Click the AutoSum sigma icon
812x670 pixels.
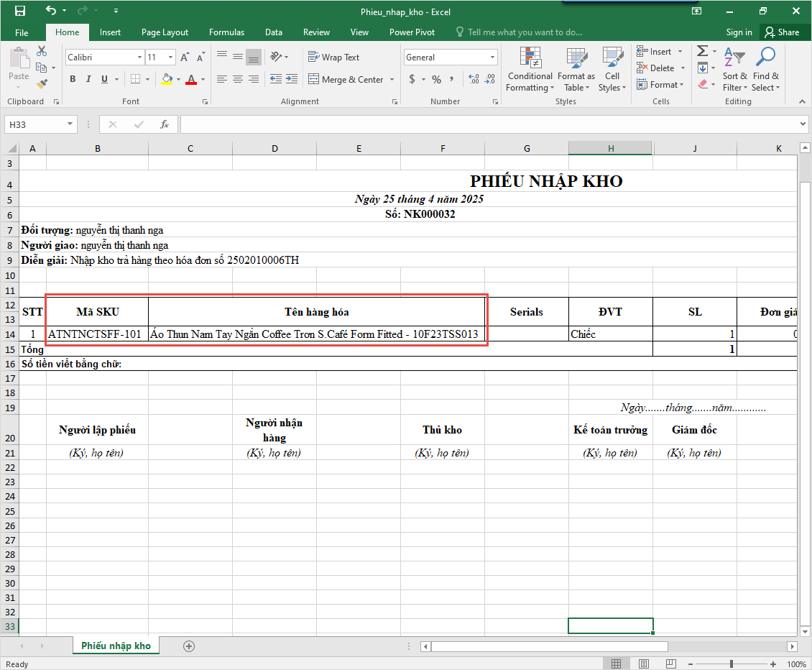702,51
